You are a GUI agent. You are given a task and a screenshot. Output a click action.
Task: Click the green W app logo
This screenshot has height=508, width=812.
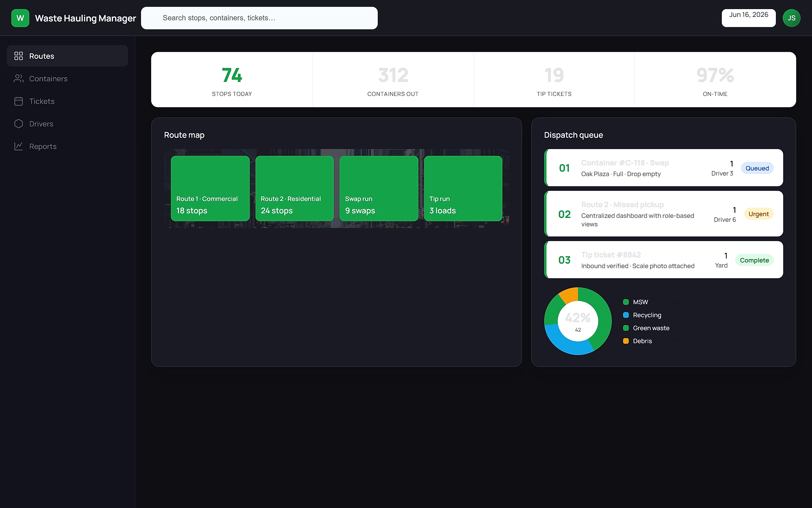click(20, 18)
